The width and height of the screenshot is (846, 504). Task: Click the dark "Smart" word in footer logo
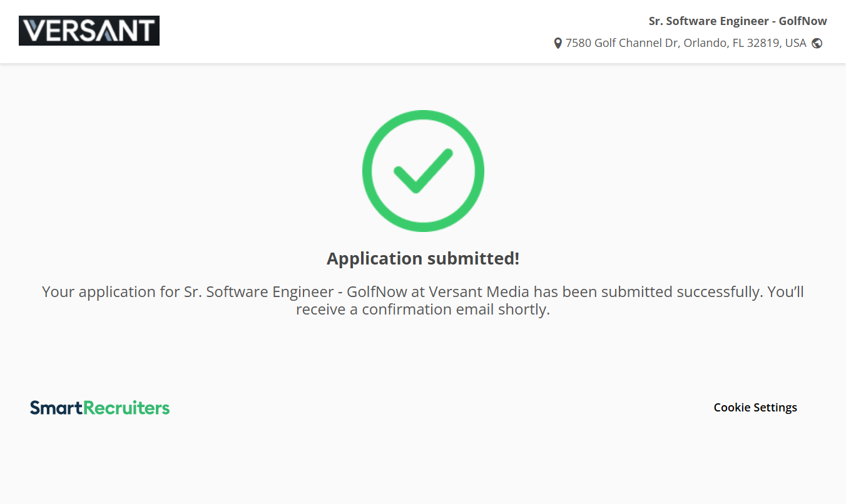point(56,408)
